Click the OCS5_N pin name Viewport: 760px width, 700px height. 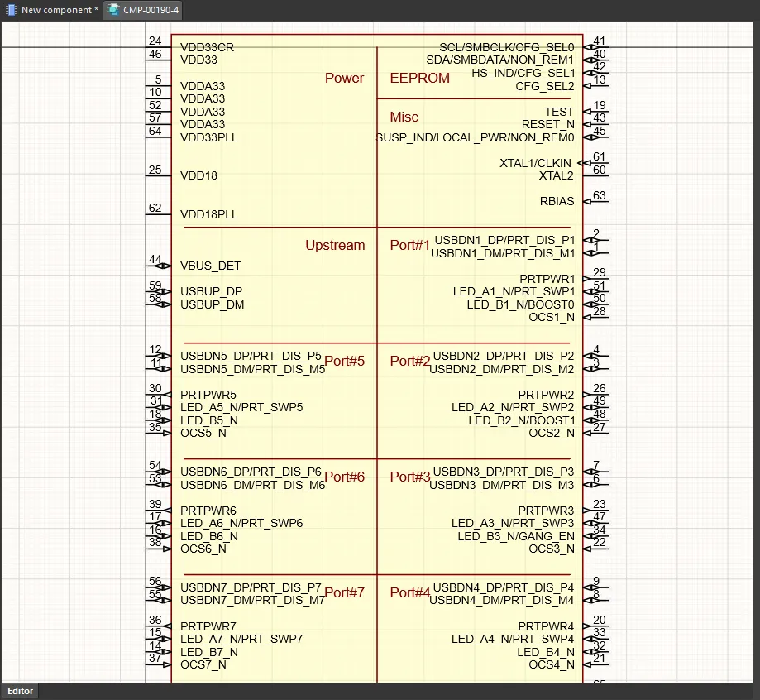(x=203, y=434)
